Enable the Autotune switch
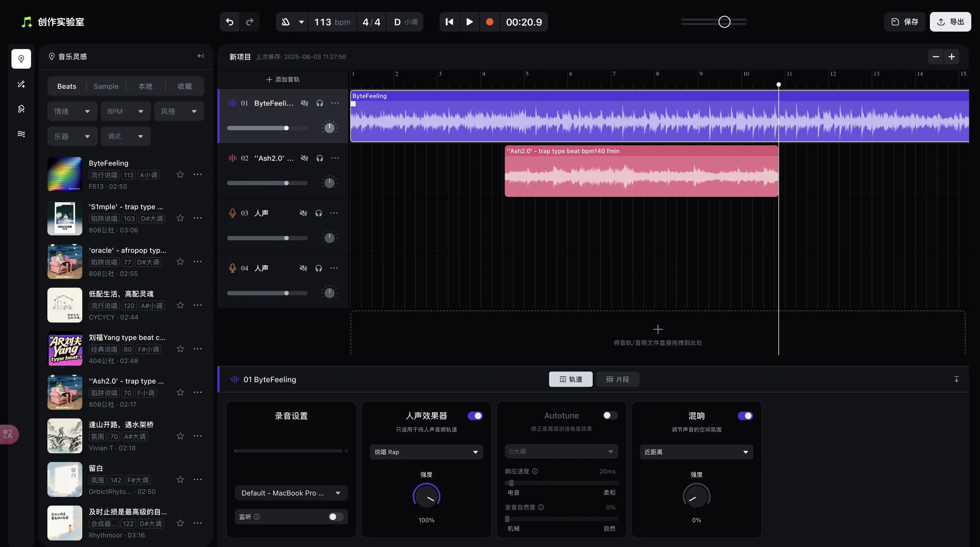Screen dimensions: 980x547 coord(610,415)
